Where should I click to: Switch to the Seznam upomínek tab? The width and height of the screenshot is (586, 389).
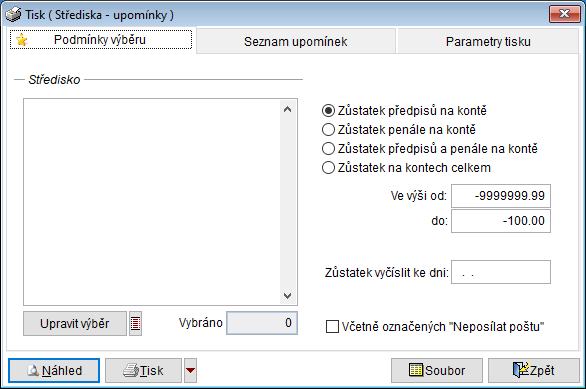296,41
